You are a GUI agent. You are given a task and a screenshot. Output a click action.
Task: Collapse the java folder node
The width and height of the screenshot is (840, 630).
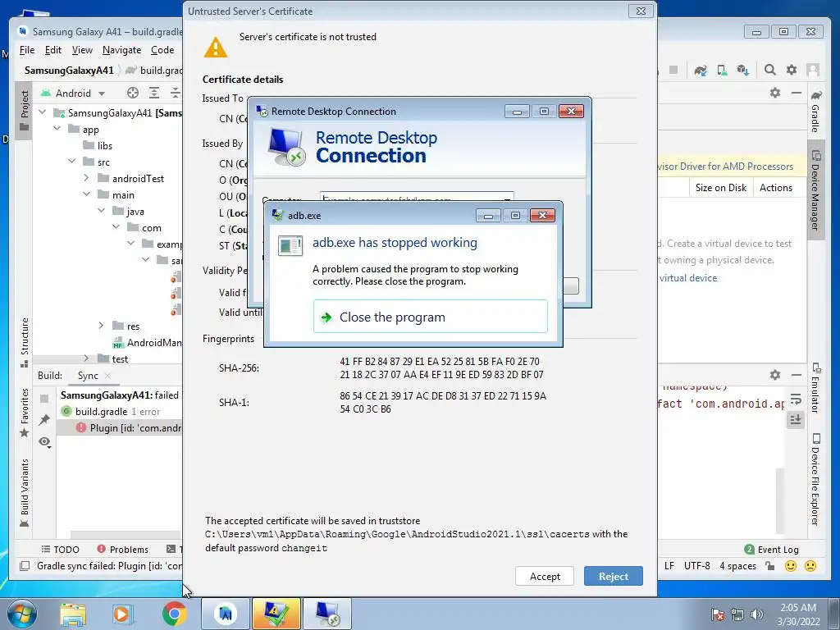[x=101, y=211]
